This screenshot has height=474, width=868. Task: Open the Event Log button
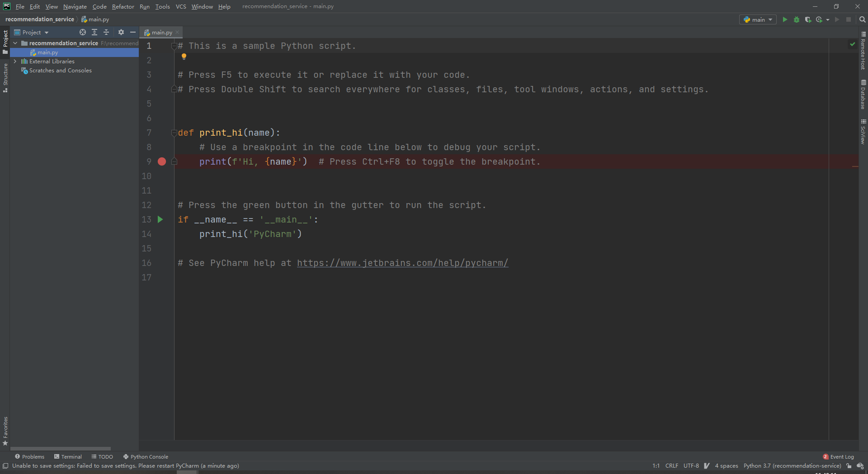pos(838,457)
